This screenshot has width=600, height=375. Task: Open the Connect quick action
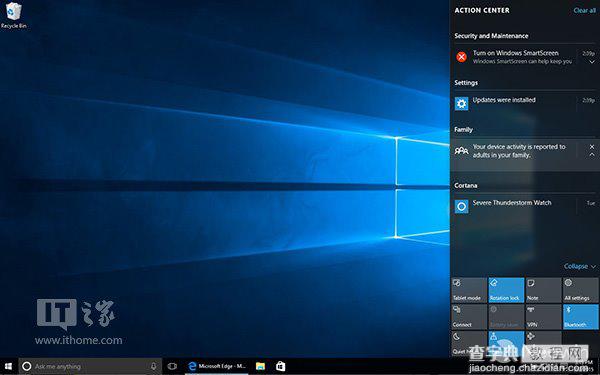(x=469, y=317)
